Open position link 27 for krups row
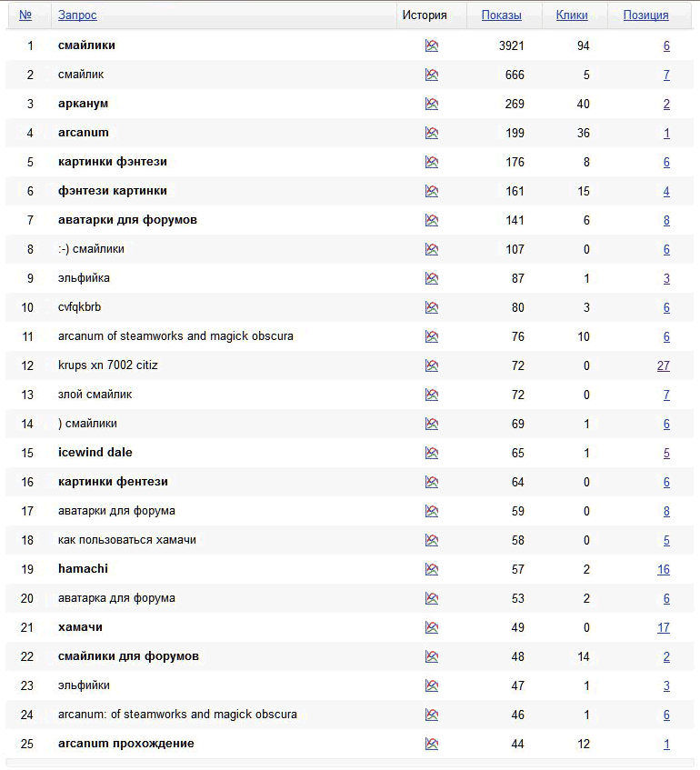Screen dimensions: 700x770 [663, 365]
